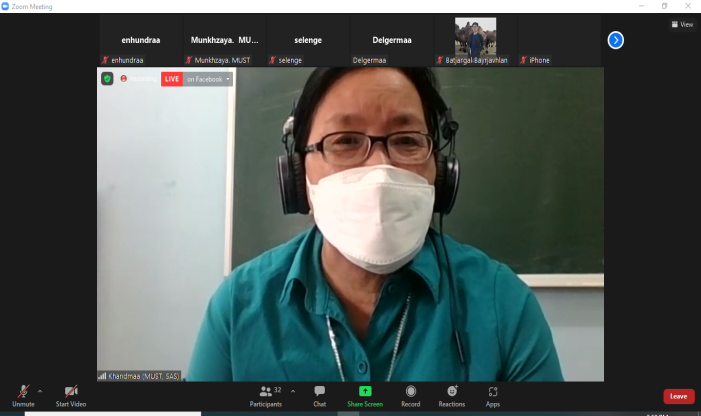Open the Reactions menu
The width and height of the screenshot is (701, 416).
[x=452, y=396]
